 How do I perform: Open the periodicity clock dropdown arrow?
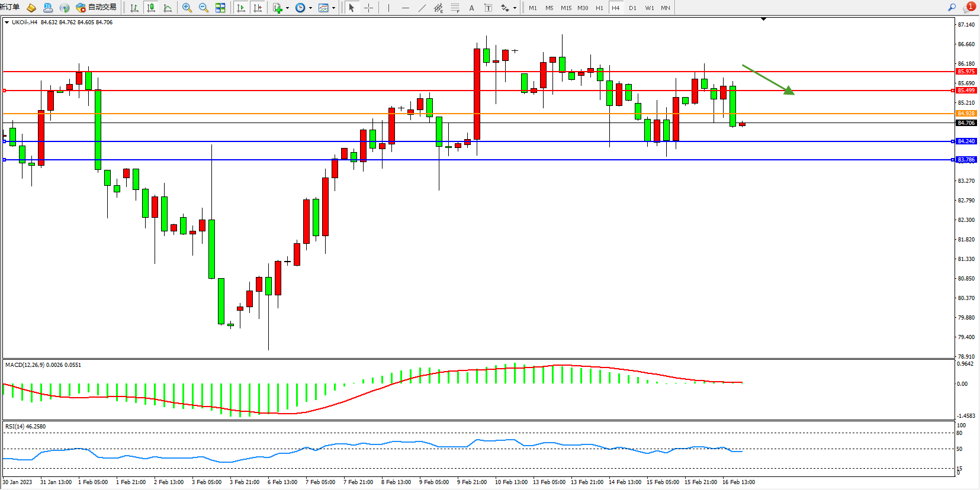[310, 8]
